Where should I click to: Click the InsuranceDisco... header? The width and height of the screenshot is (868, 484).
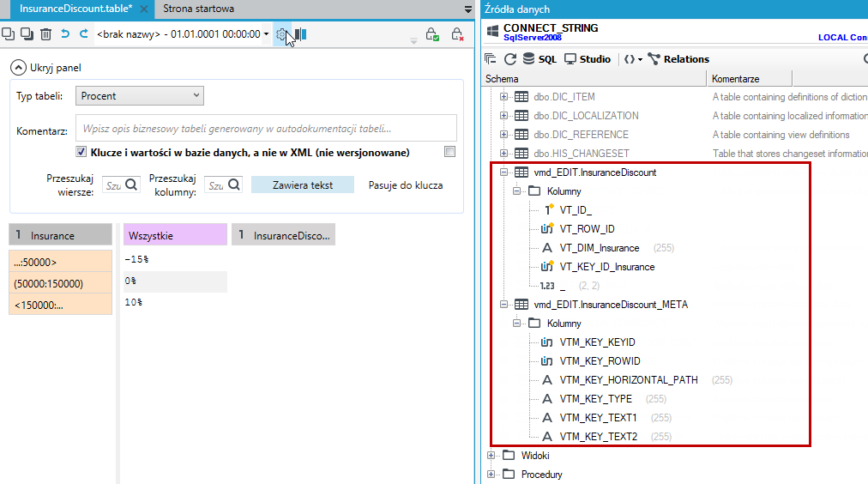click(x=283, y=235)
